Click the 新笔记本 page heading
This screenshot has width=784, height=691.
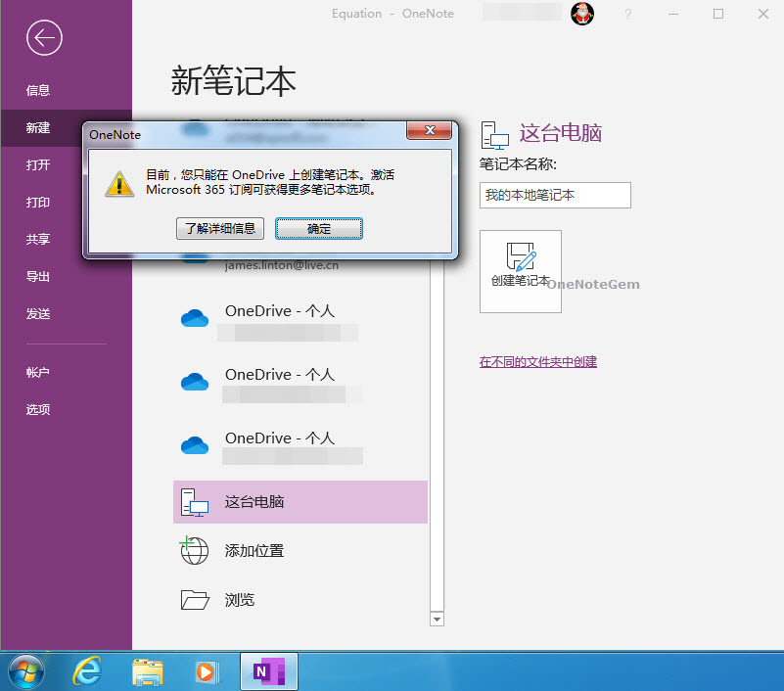pyautogui.click(x=234, y=80)
